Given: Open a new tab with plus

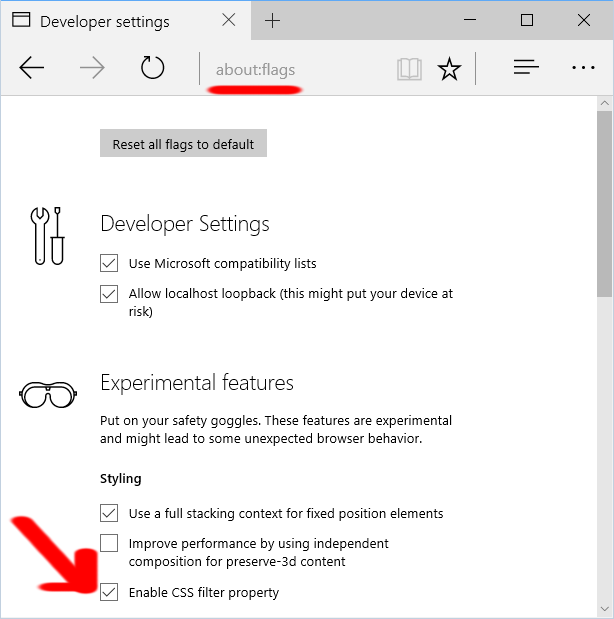Looking at the screenshot, I should tap(272, 21).
